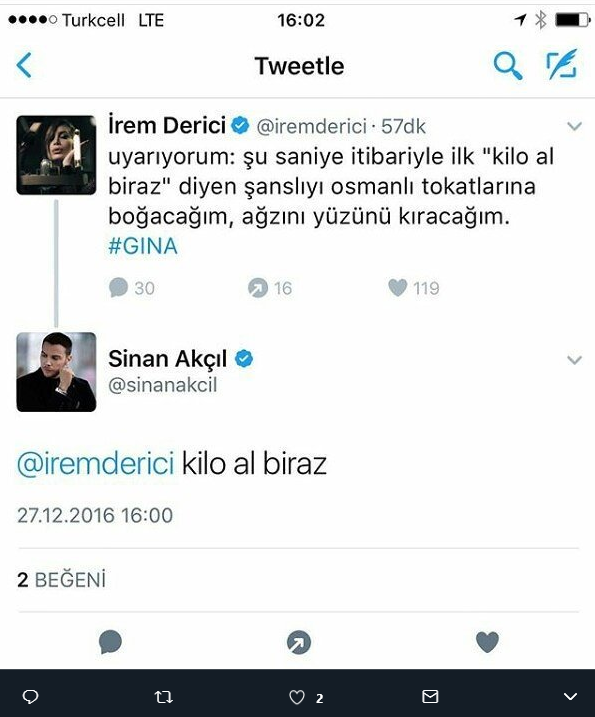Toggle the heart in bottom dark bar
595x717 pixels.
click(297, 697)
